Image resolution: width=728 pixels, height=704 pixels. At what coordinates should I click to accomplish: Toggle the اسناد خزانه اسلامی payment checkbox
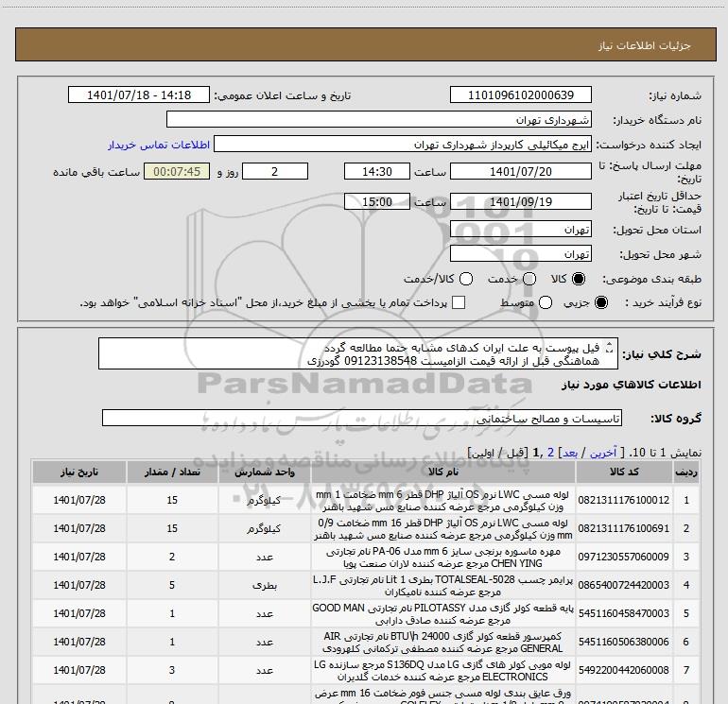459,302
